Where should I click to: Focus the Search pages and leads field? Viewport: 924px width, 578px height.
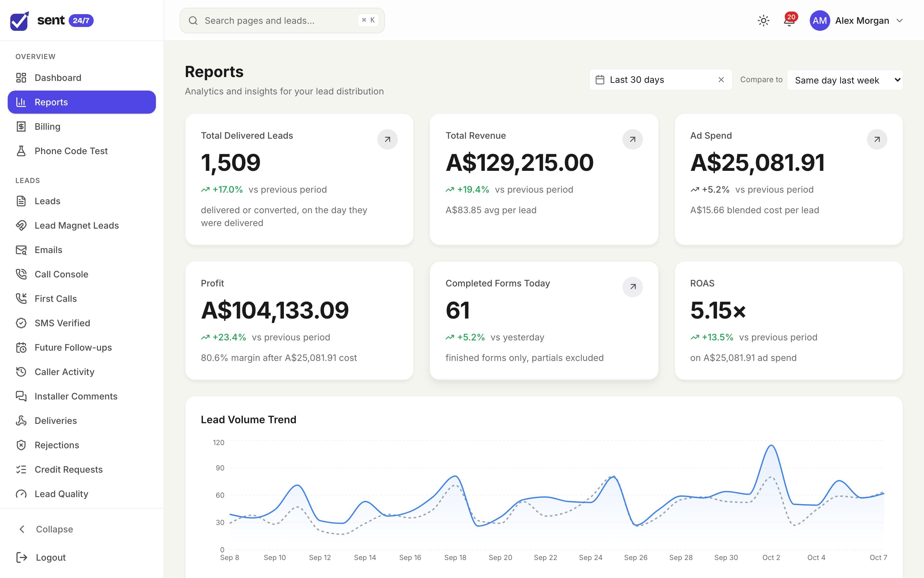click(x=282, y=21)
